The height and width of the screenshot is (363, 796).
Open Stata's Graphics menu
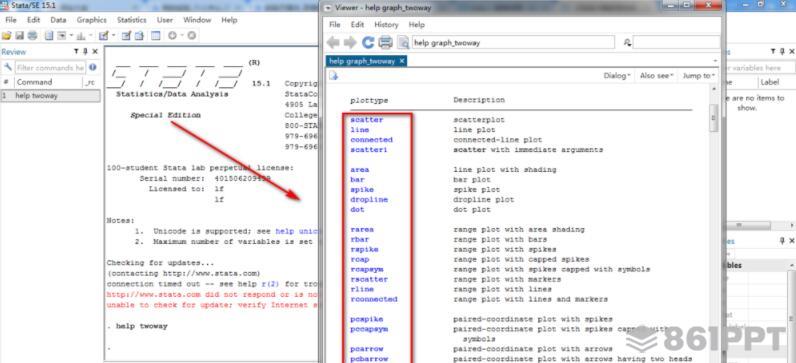(91, 20)
